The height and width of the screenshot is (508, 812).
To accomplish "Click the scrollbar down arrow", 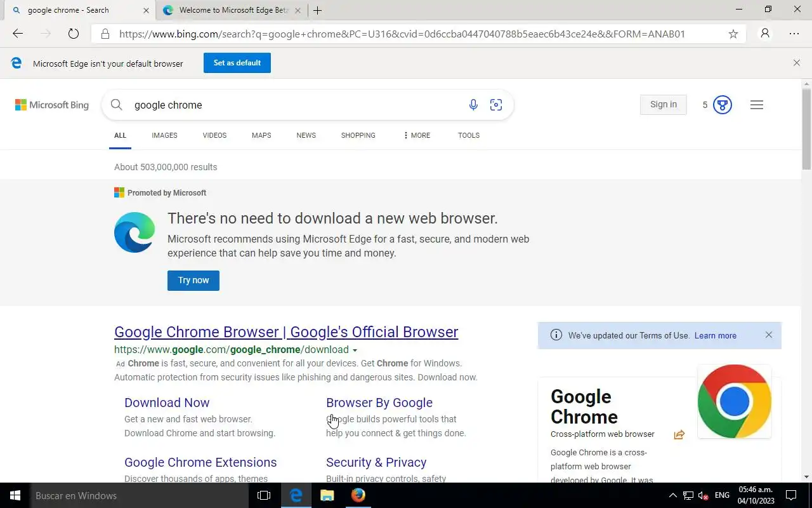I will pos(806,477).
